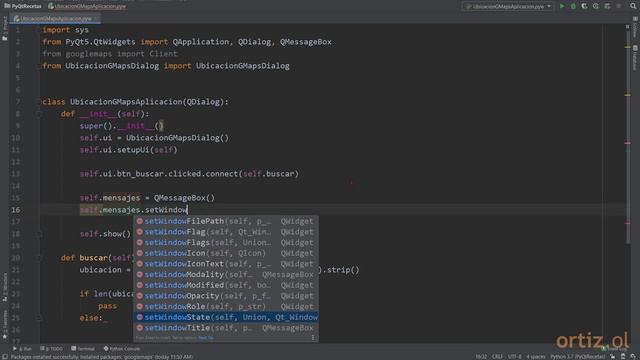Start debugging with the green bug icon
The image size is (640, 360).
point(573,6)
